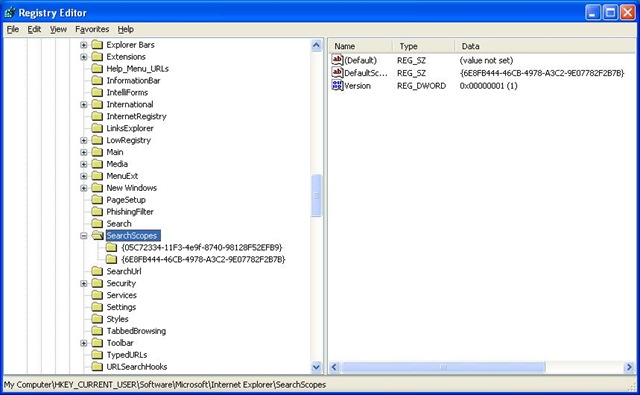Select the International key label
The height and width of the screenshot is (395, 640).
[x=130, y=104]
